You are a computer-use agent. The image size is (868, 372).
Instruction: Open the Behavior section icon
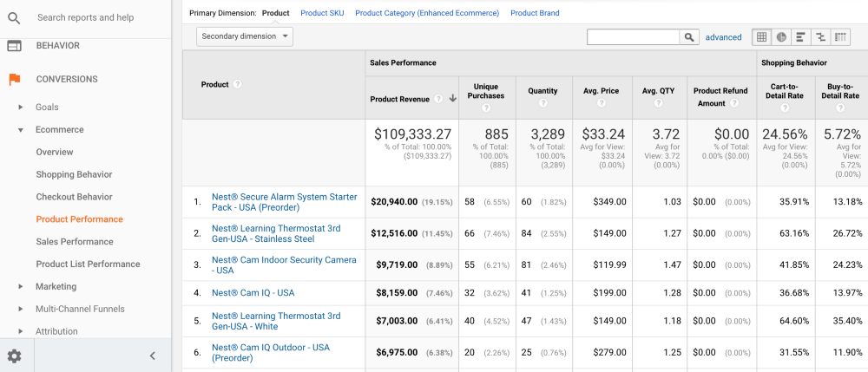15,46
